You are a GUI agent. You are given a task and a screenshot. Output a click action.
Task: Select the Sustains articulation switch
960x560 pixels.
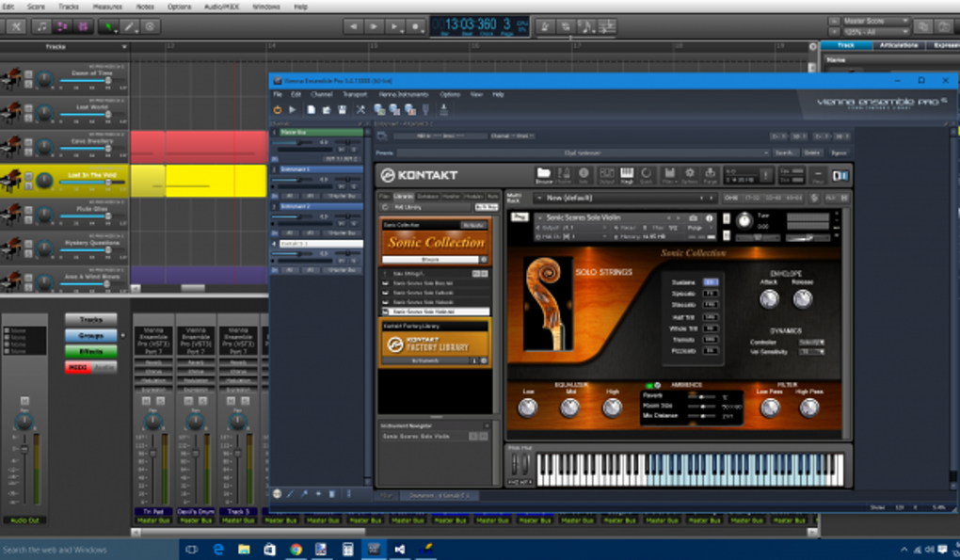(x=711, y=282)
